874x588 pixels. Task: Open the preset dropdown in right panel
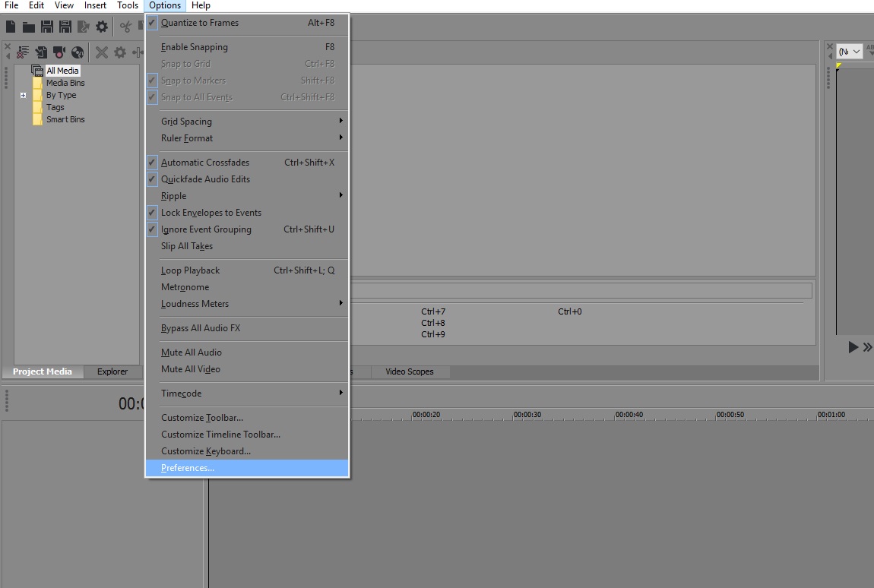coord(849,52)
